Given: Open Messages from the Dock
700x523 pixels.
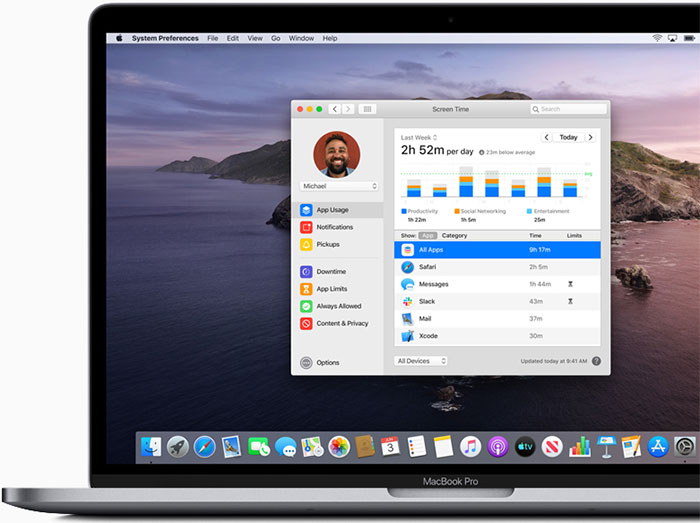Looking at the screenshot, I should point(285,447).
